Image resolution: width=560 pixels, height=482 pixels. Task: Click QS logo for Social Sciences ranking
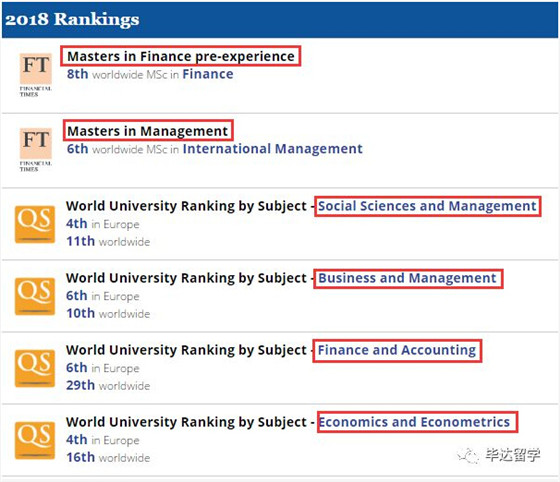tap(35, 225)
